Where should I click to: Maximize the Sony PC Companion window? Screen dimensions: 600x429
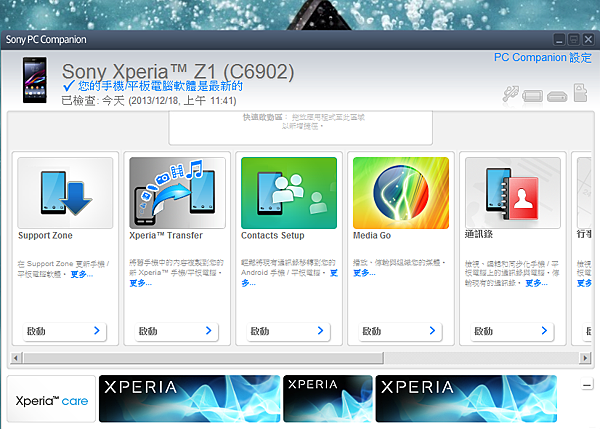(x=574, y=39)
